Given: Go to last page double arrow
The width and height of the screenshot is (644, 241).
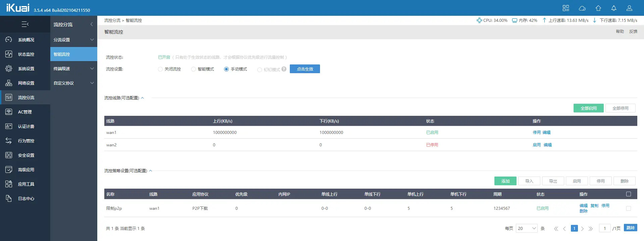Looking at the screenshot, I should 591,229.
